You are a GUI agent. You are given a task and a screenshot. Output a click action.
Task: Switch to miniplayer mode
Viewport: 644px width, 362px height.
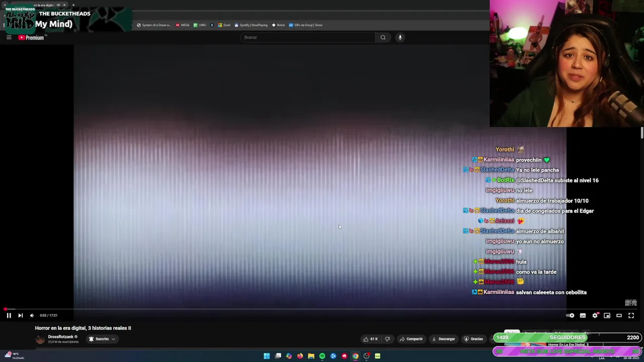[607, 315]
